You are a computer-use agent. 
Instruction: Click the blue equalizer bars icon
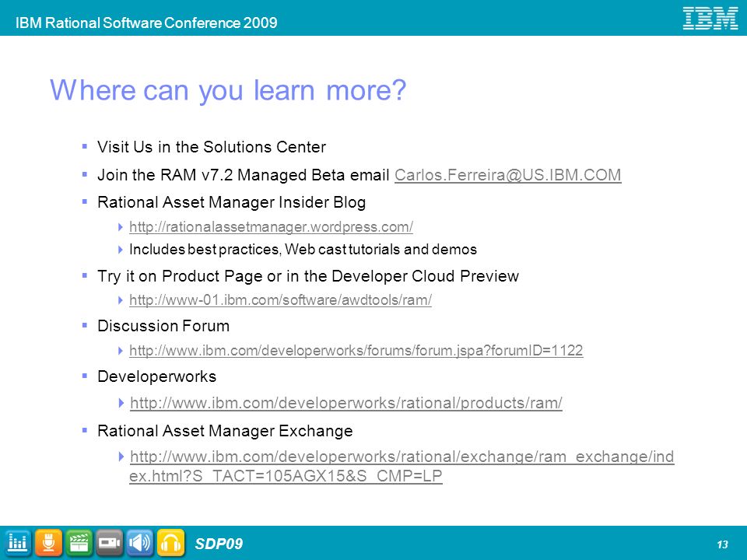coord(17,542)
